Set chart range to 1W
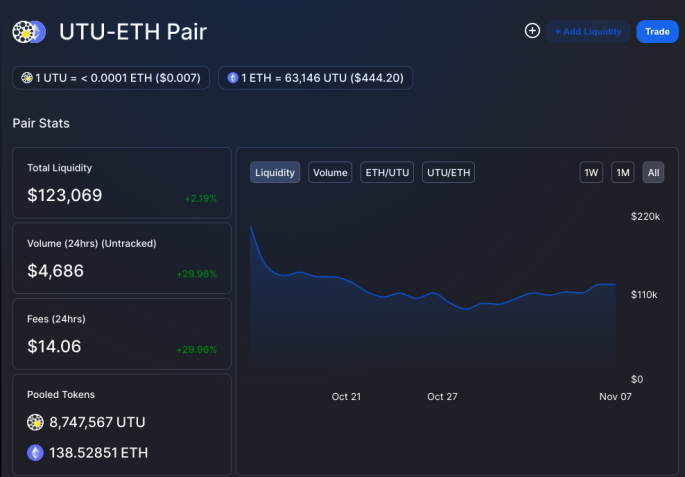Screen dimensions: 685x477 point(591,173)
